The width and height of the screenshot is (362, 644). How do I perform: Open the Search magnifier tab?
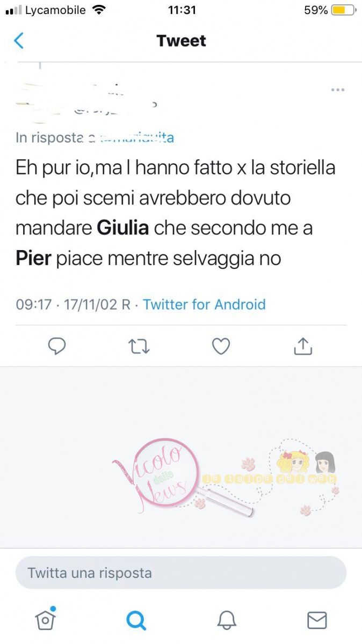pos(136,620)
